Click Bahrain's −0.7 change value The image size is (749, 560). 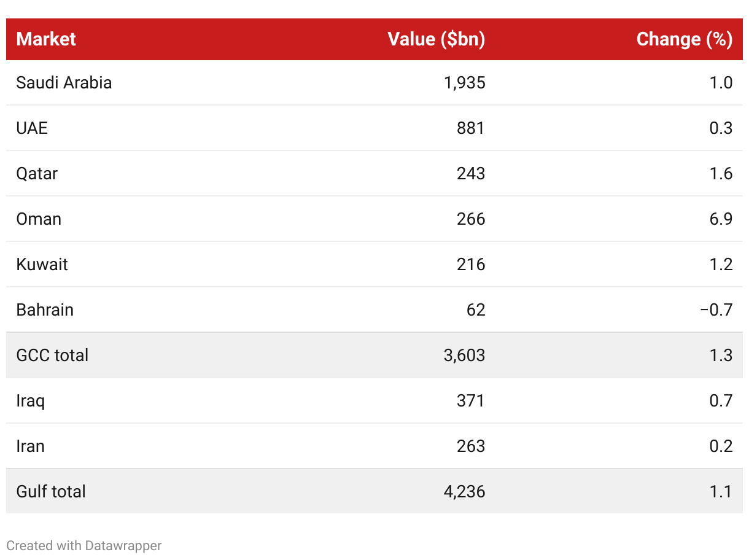716,309
